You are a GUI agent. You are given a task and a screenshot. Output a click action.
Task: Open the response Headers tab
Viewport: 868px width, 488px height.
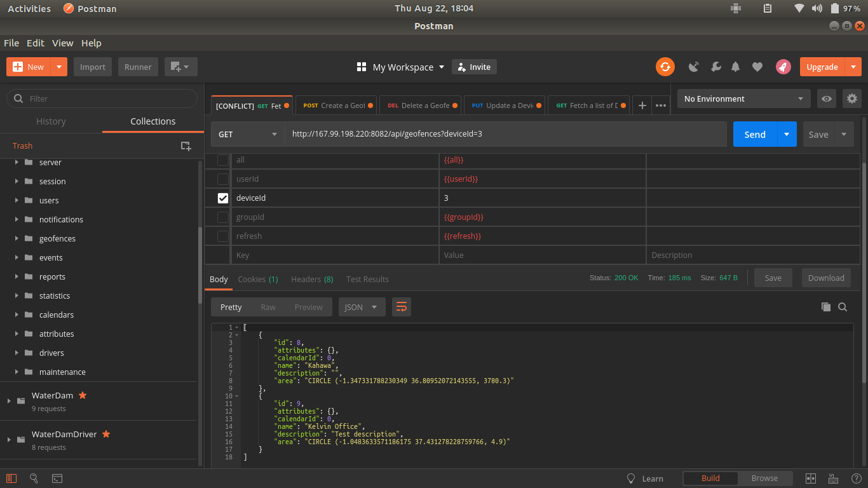coord(312,279)
